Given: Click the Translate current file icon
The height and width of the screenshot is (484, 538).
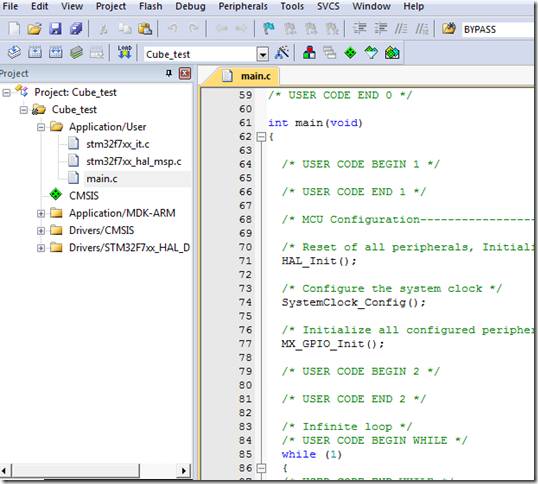Looking at the screenshot, I should 14,53.
